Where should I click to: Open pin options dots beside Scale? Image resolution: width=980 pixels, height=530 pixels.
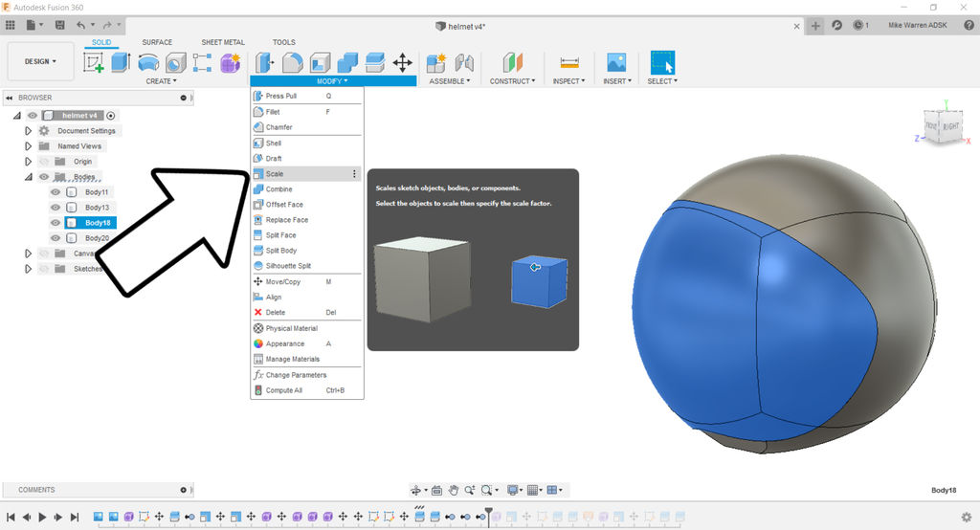click(354, 174)
